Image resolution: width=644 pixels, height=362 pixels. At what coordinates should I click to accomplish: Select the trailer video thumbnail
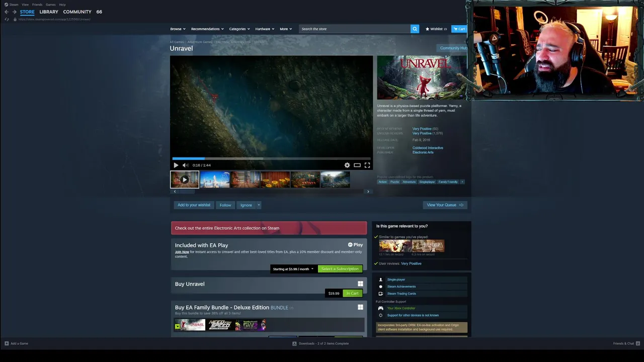pos(185,179)
